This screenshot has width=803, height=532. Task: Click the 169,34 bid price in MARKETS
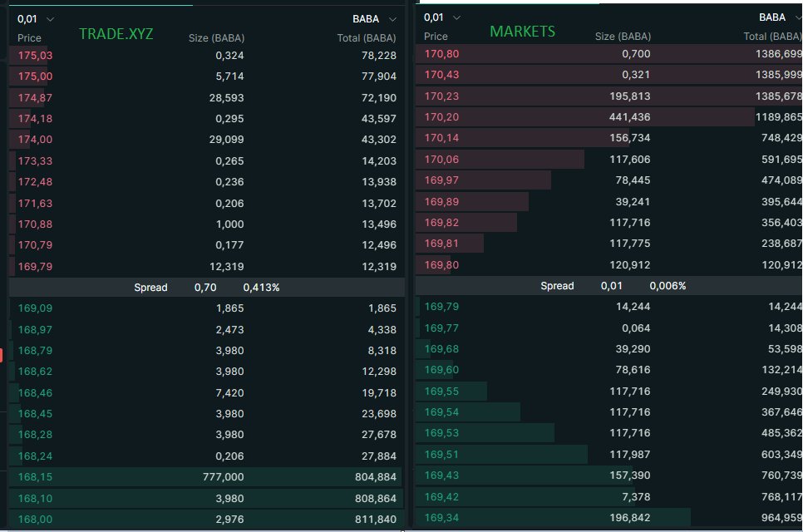(x=441, y=518)
